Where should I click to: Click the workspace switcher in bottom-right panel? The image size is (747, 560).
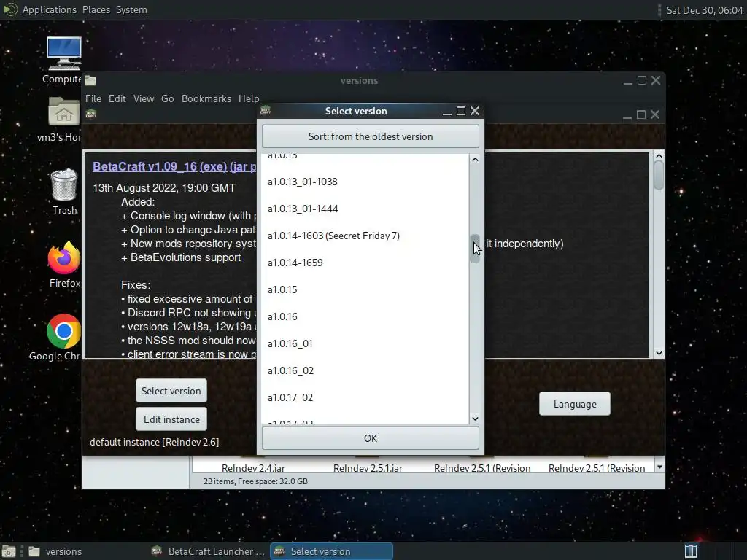pos(691,551)
